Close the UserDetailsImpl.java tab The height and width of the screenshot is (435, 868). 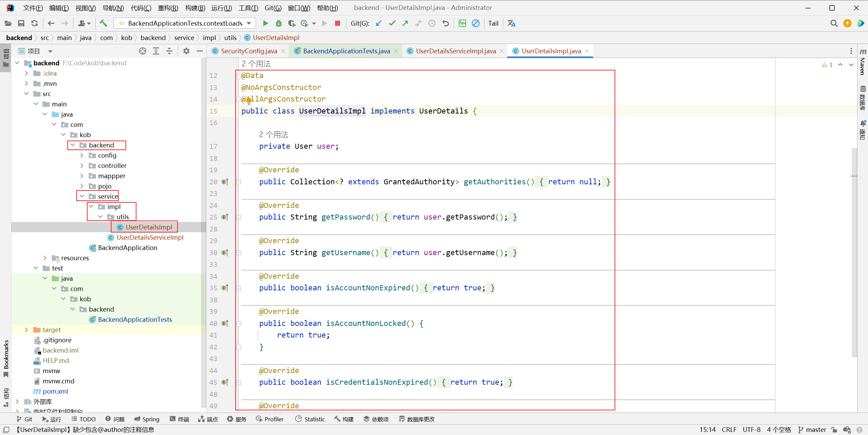[587, 51]
